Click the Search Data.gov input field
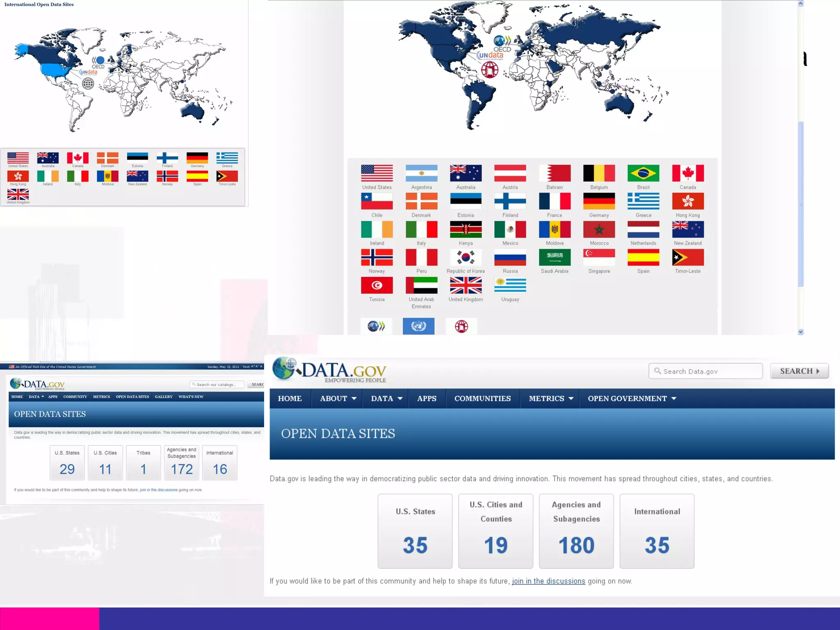 pos(705,371)
